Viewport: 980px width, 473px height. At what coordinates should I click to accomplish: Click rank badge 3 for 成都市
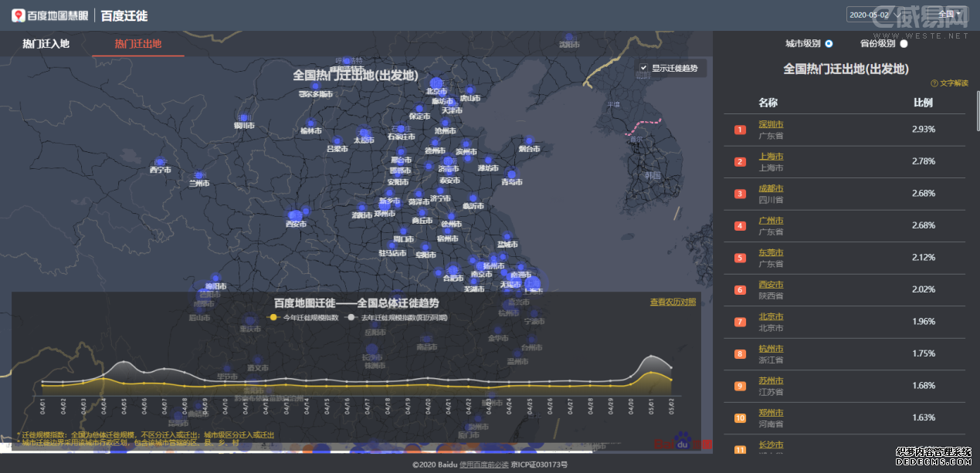coord(740,194)
